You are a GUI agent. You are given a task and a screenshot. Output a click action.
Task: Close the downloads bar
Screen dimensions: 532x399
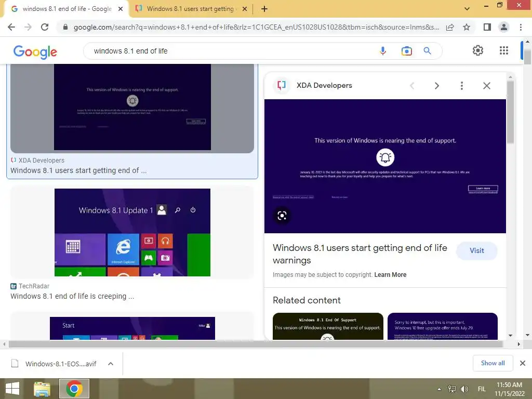coord(523,363)
